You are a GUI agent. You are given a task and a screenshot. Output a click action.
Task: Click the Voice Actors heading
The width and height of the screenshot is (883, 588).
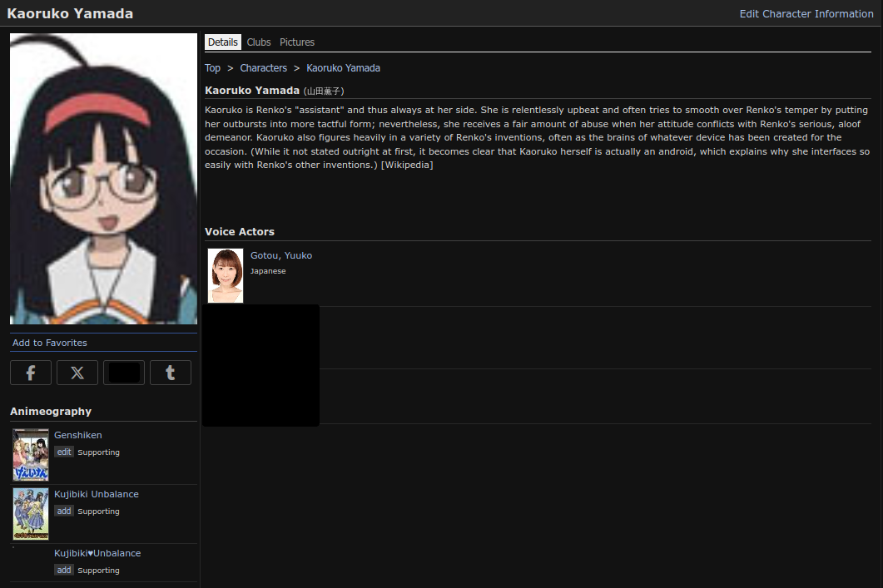[x=240, y=232]
